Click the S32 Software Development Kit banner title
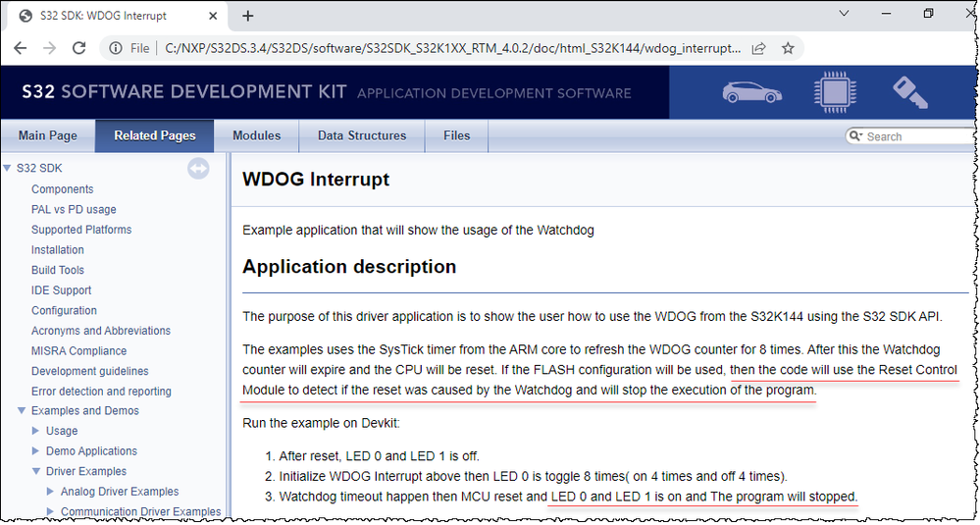The image size is (980, 525). (x=183, y=92)
